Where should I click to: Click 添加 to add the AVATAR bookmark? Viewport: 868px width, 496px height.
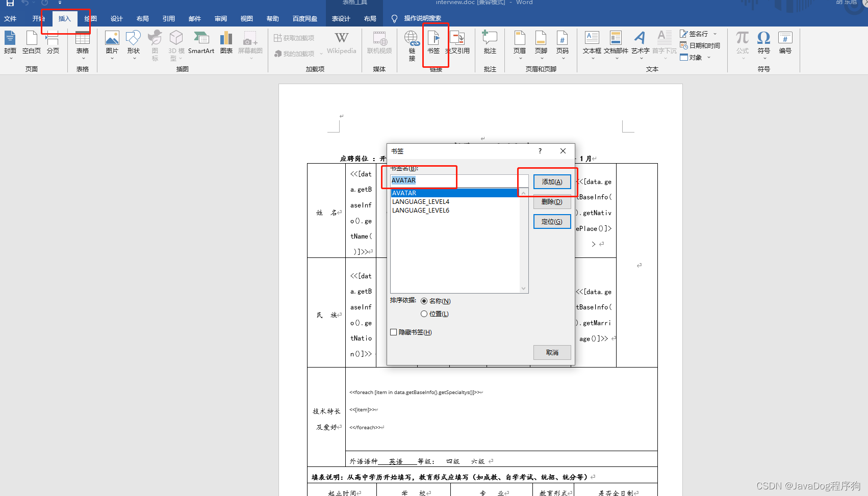coord(552,181)
